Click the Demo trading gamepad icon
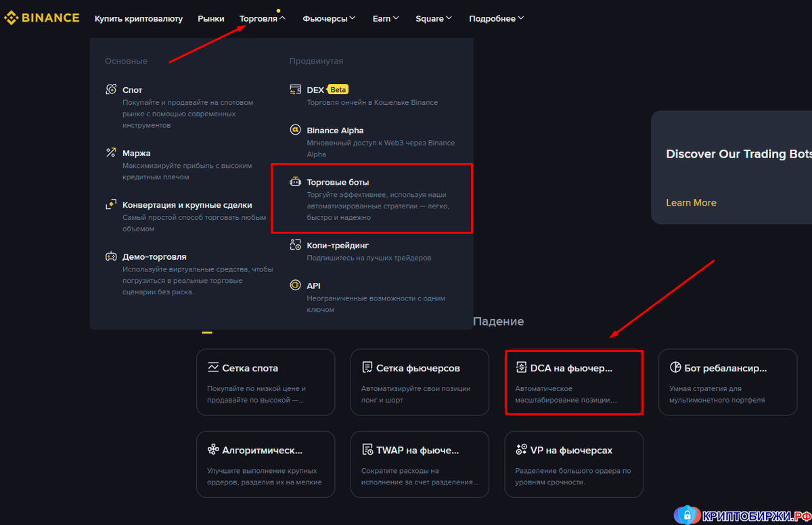Viewport: 812px width, 525px height. [111, 256]
